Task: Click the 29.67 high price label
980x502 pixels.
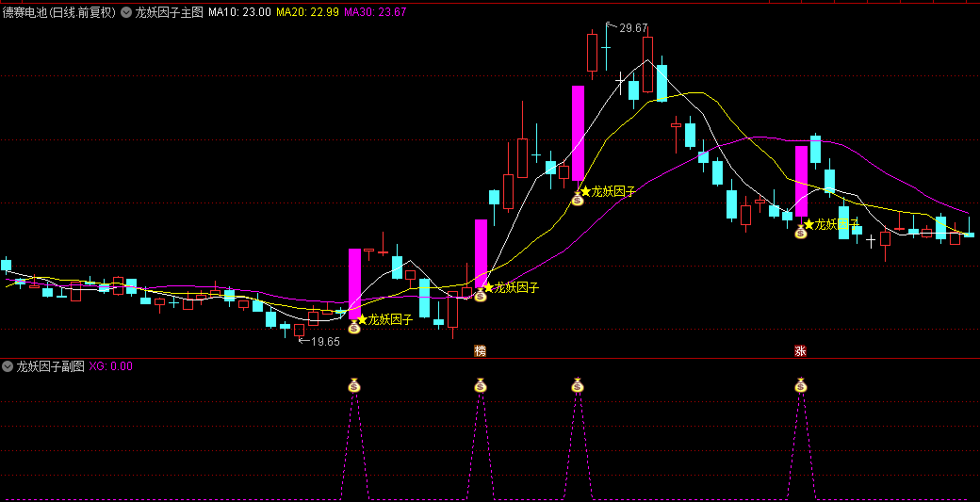Action: click(634, 28)
